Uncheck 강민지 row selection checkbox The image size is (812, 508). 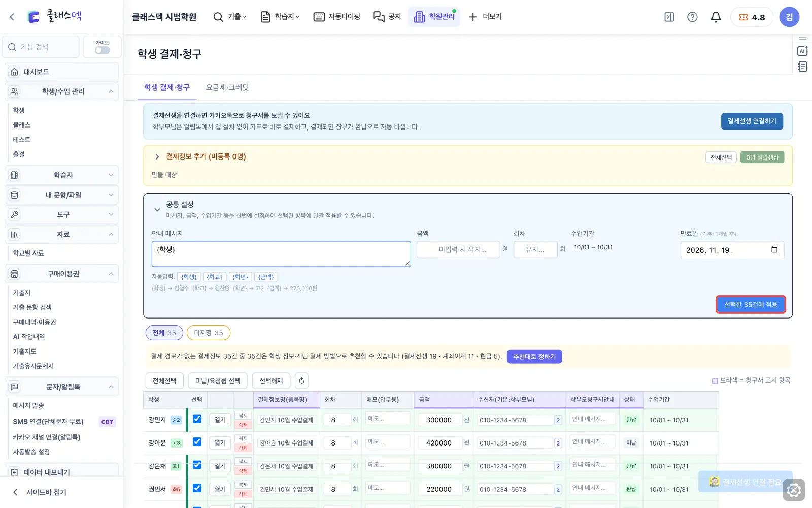click(x=197, y=419)
